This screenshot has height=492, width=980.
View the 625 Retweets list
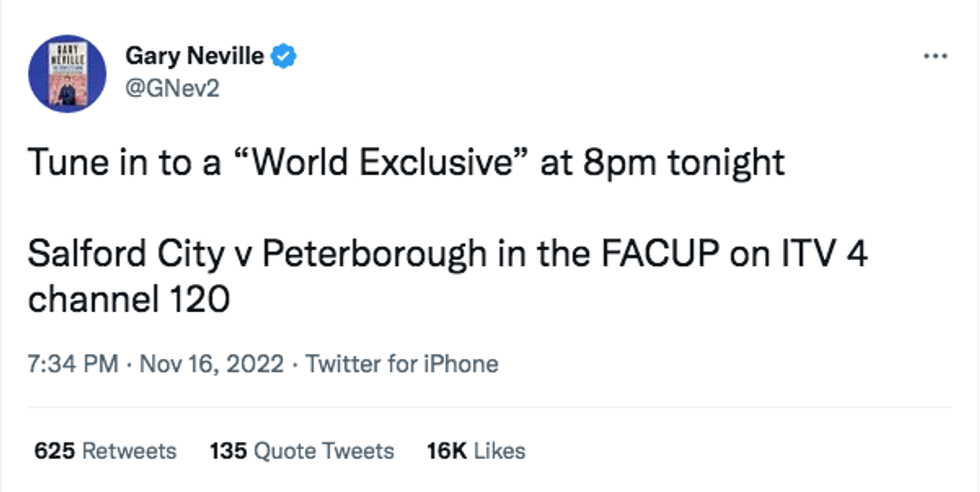coord(106,451)
